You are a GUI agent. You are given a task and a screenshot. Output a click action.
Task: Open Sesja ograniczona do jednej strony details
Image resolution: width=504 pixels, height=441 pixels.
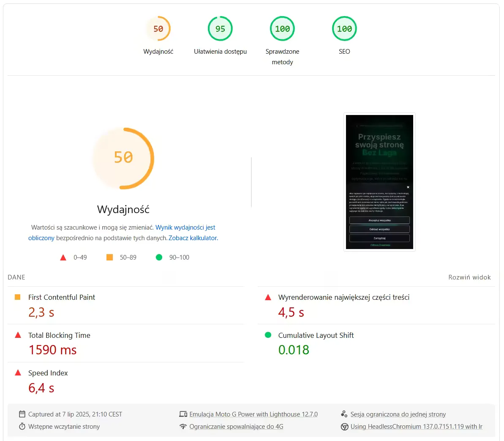coord(398,414)
